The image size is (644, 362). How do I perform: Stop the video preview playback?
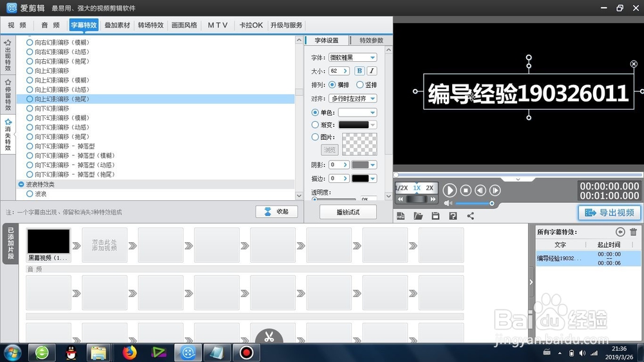click(466, 190)
